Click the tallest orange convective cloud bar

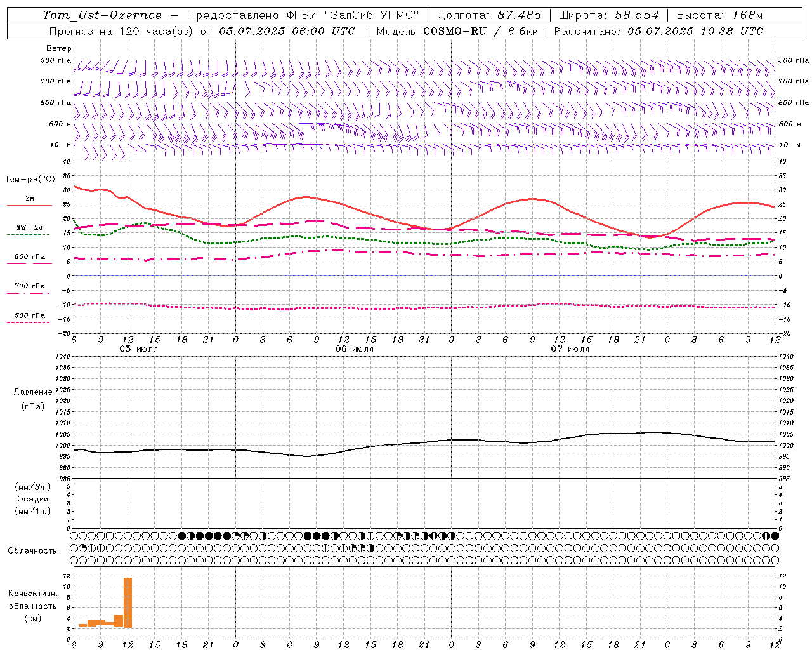coord(128,602)
